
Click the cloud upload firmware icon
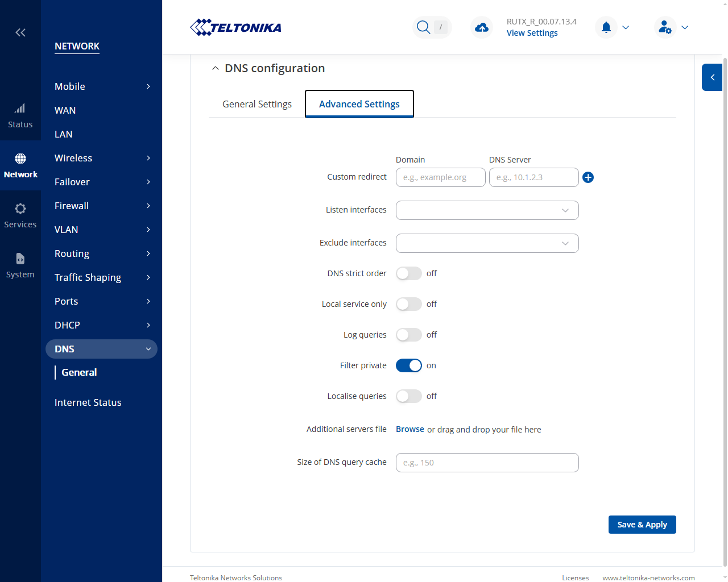click(x=482, y=27)
